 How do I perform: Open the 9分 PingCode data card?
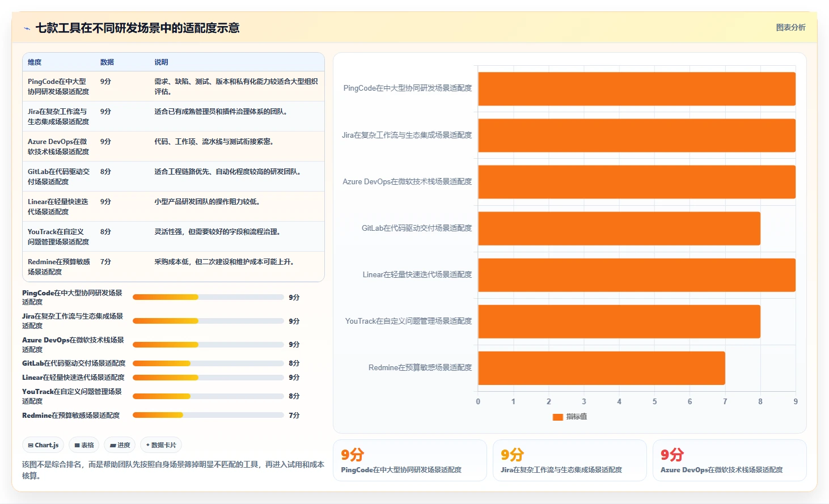point(409,460)
